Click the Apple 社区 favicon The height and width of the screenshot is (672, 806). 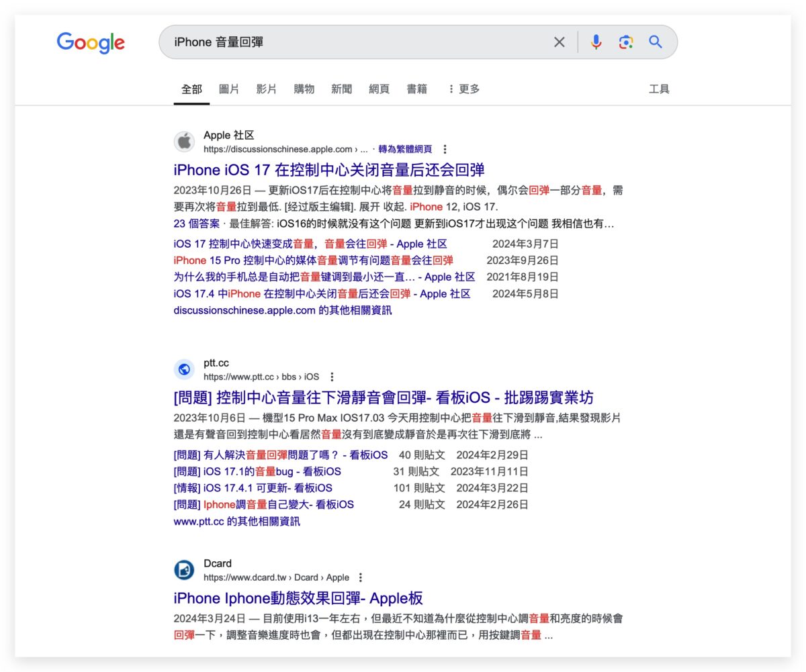[x=184, y=141]
